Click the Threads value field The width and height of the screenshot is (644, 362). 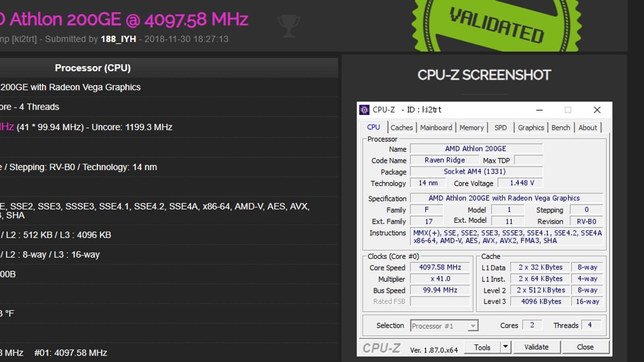pos(589,325)
